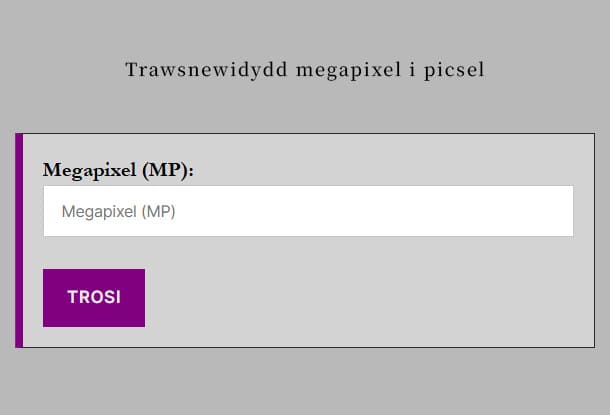
Task: Click the placeholder text "Megapixel (MP)" in the textbox
Action: 119,212
